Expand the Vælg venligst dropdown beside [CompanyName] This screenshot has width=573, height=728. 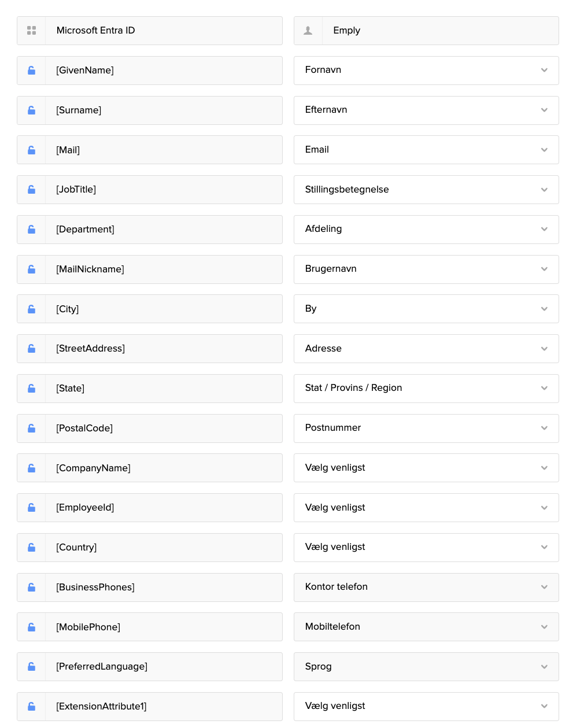click(426, 467)
